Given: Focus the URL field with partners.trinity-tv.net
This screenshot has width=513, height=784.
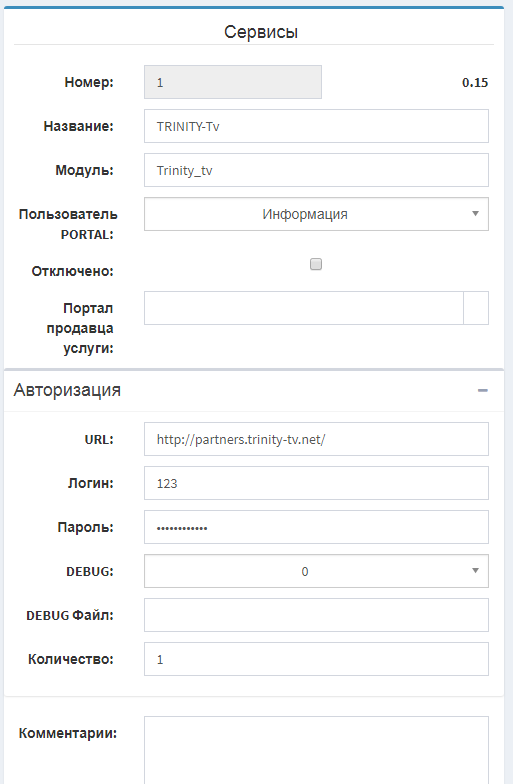Looking at the screenshot, I should [316, 439].
